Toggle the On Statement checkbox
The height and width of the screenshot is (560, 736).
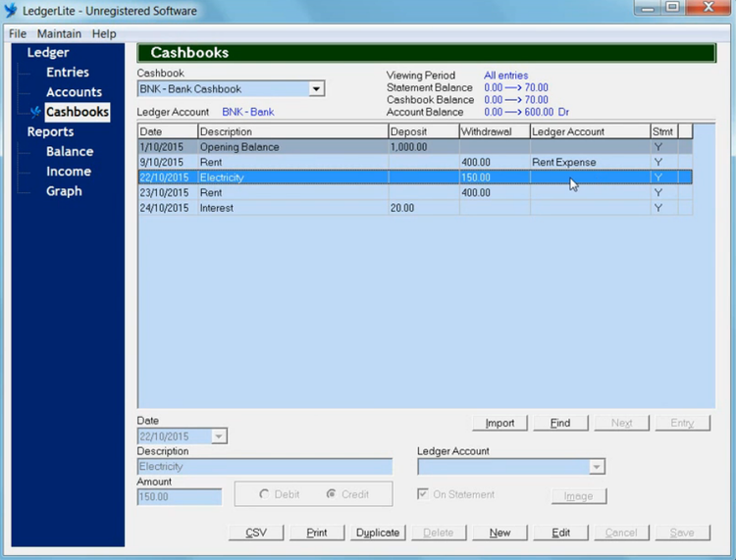[423, 495]
